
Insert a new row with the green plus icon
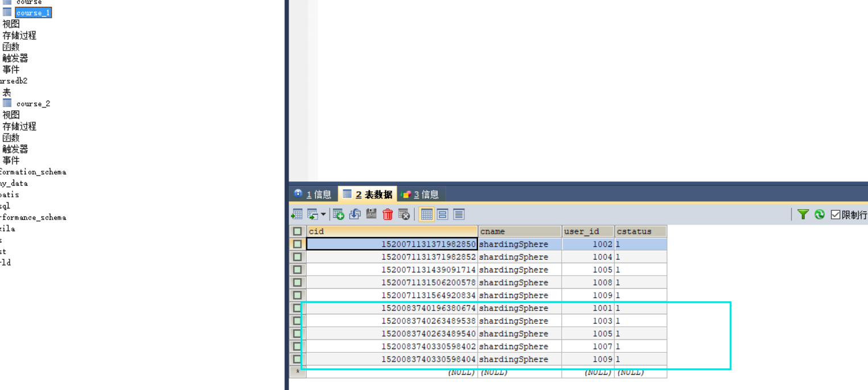pyautogui.click(x=339, y=214)
